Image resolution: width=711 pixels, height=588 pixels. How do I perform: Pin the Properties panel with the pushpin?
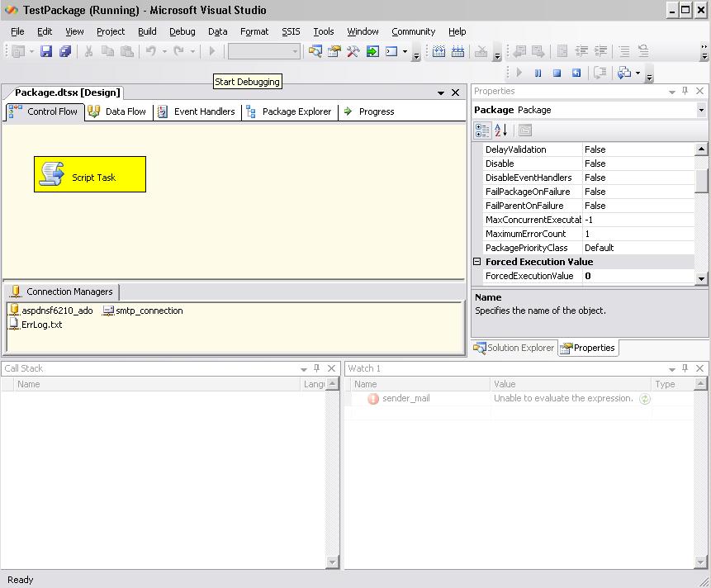click(685, 92)
